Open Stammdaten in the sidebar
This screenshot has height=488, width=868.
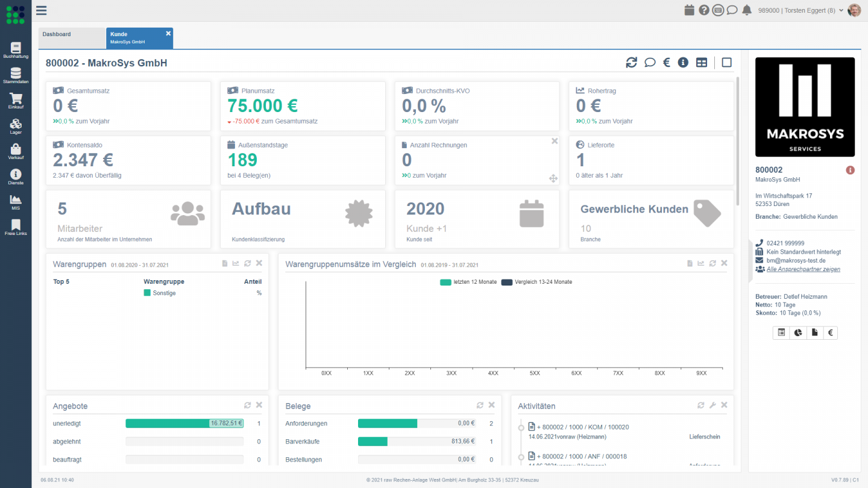point(16,76)
